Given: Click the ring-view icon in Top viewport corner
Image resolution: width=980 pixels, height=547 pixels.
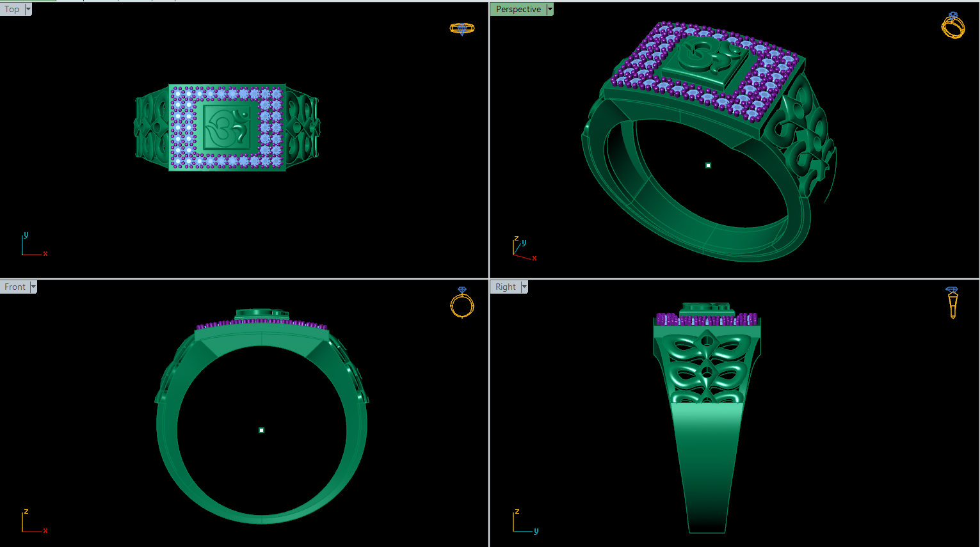Looking at the screenshot, I should (x=462, y=29).
